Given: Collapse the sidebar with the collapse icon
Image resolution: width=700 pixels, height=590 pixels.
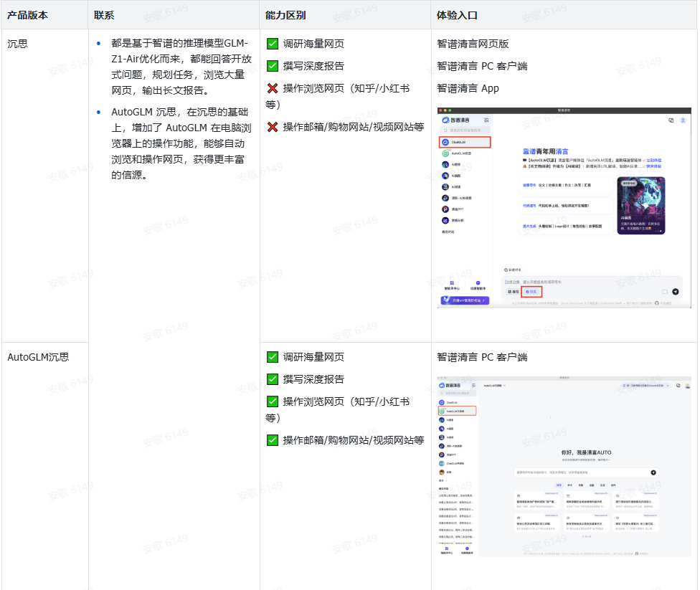Looking at the screenshot, I should click(487, 120).
